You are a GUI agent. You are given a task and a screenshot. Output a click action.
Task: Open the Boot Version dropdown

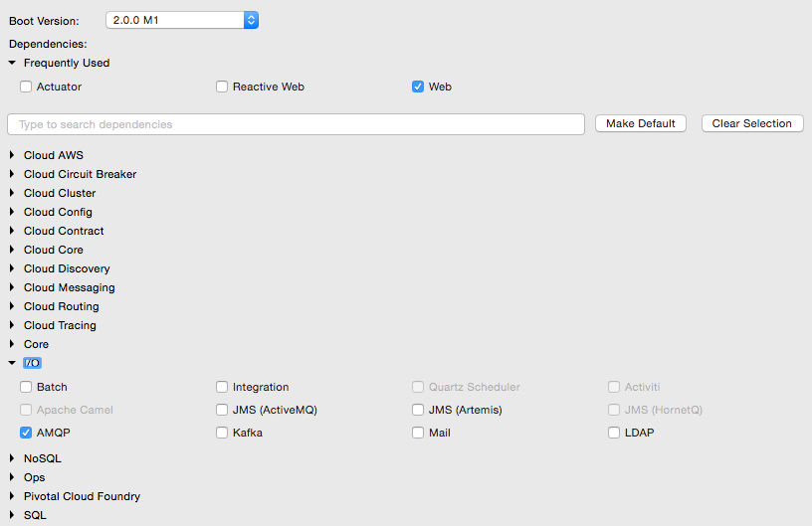click(x=182, y=20)
